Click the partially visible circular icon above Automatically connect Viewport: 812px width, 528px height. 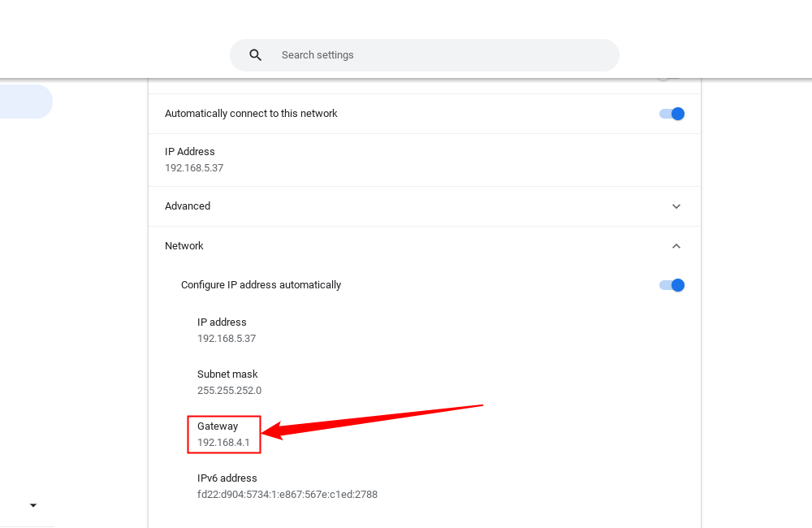point(663,79)
